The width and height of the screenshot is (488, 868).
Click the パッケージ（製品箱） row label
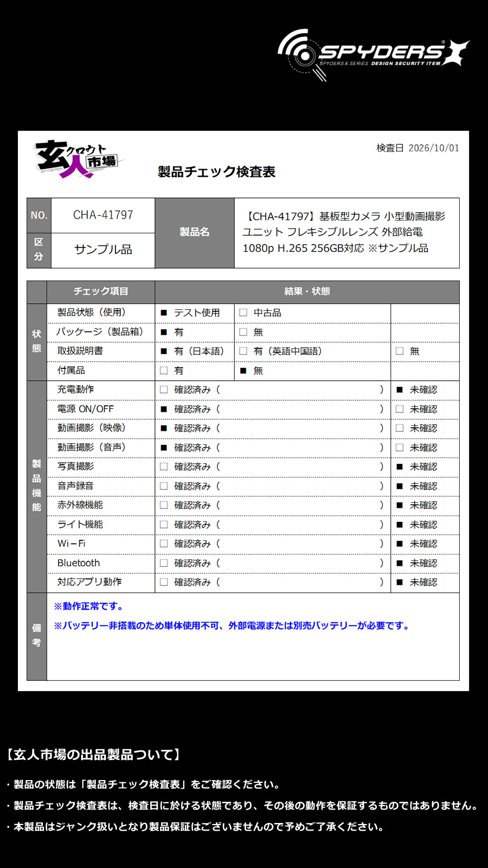coord(100,331)
